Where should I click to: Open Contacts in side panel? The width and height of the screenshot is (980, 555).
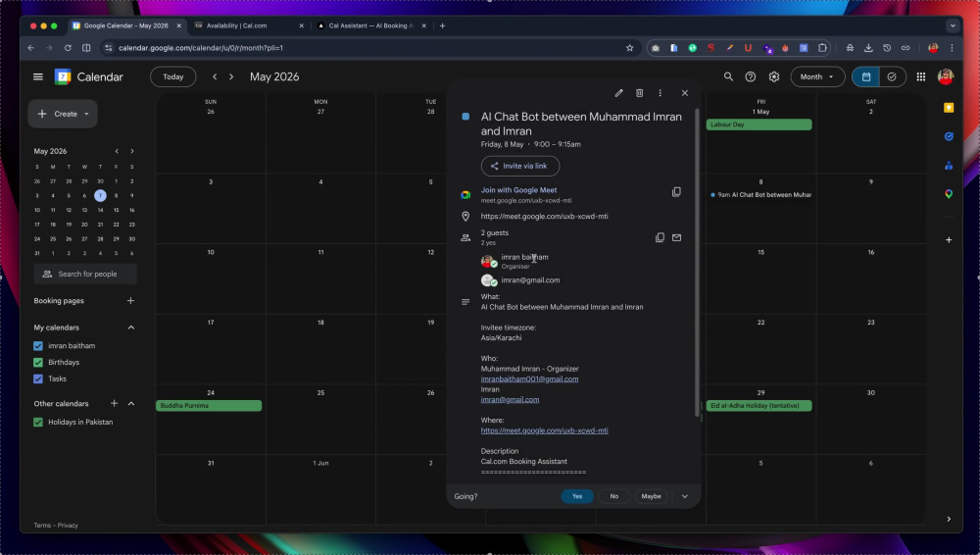click(948, 165)
